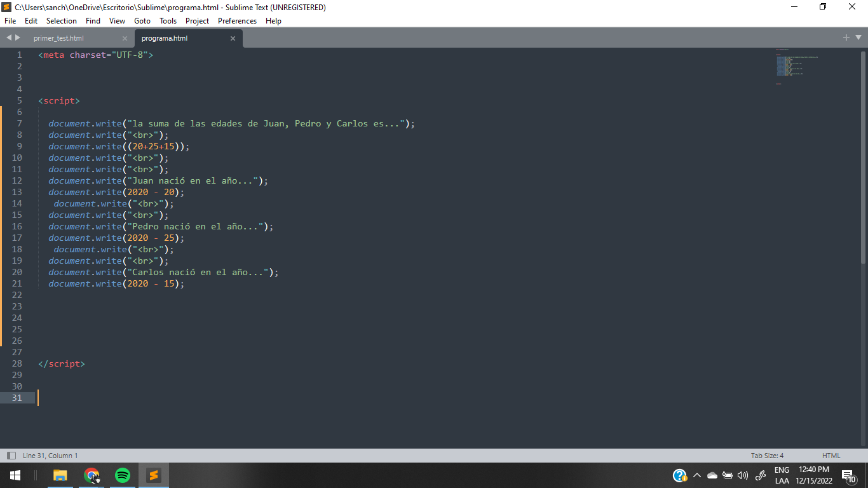868x488 pixels.
Task: Open the View menu
Action: coord(118,21)
